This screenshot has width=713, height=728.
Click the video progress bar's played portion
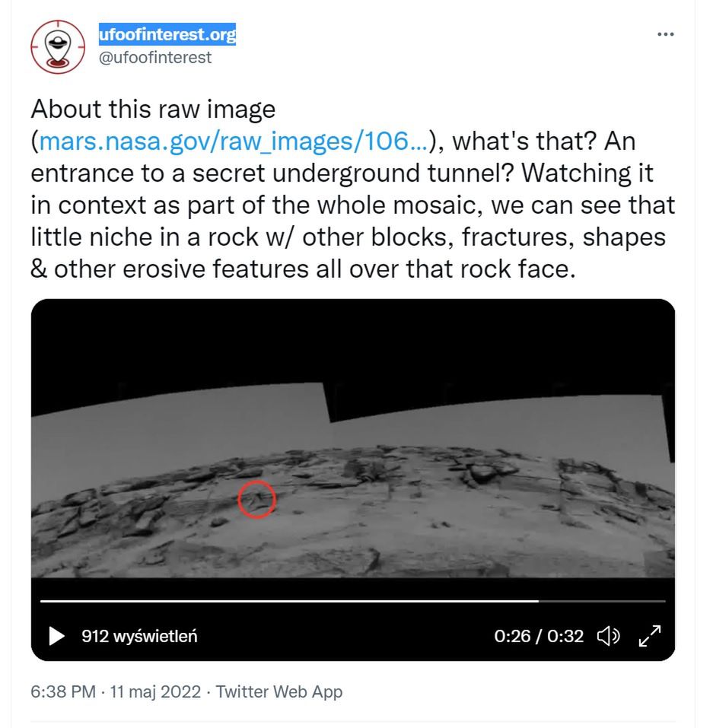(x=289, y=601)
